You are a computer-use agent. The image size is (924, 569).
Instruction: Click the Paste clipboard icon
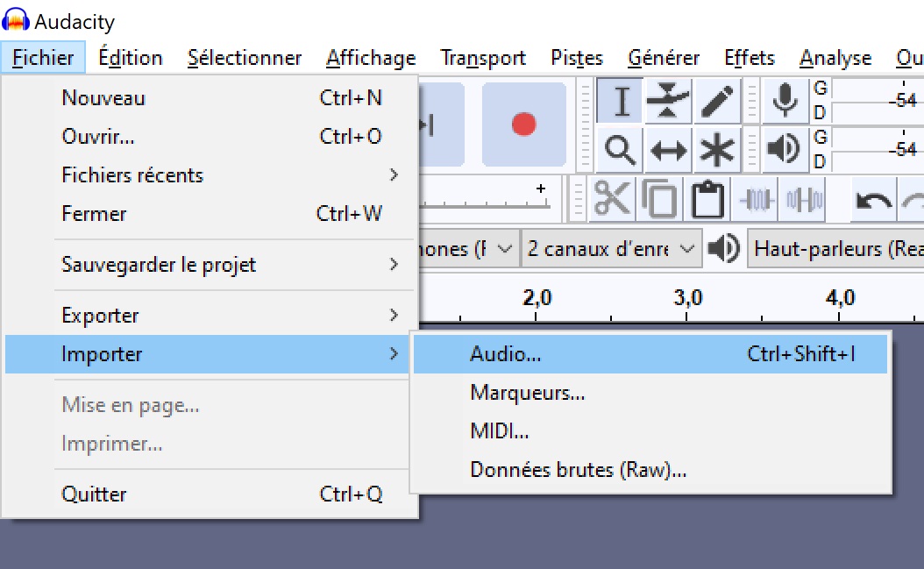(707, 199)
